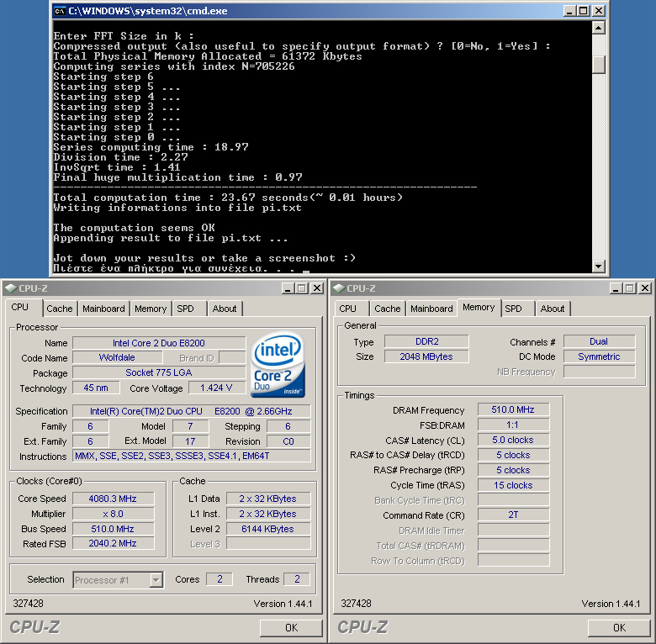This screenshot has width=656, height=644.
Task: Click the Core Voltage value '1.424 V'
Action: coord(216,388)
